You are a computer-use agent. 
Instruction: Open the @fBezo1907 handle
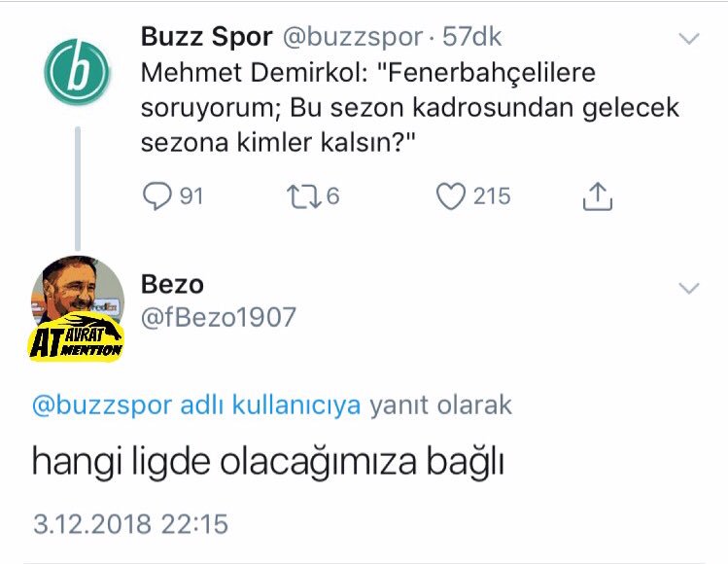(219, 317)
